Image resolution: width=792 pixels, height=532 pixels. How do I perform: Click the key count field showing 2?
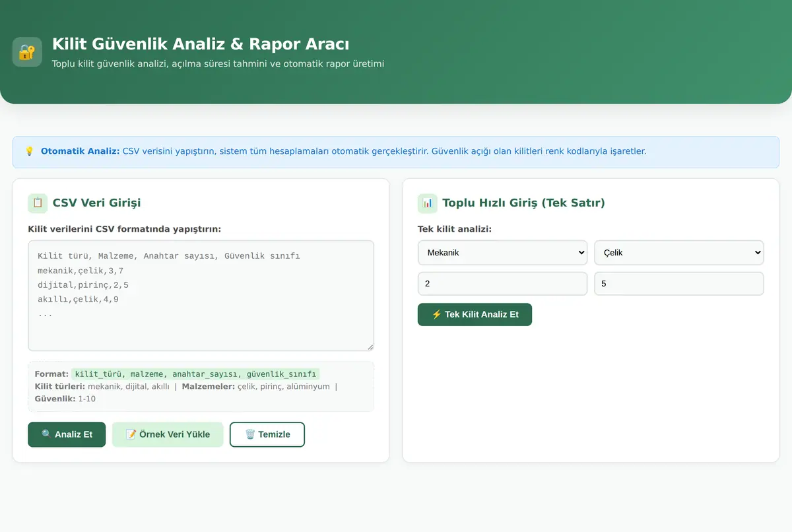(502, 284)
